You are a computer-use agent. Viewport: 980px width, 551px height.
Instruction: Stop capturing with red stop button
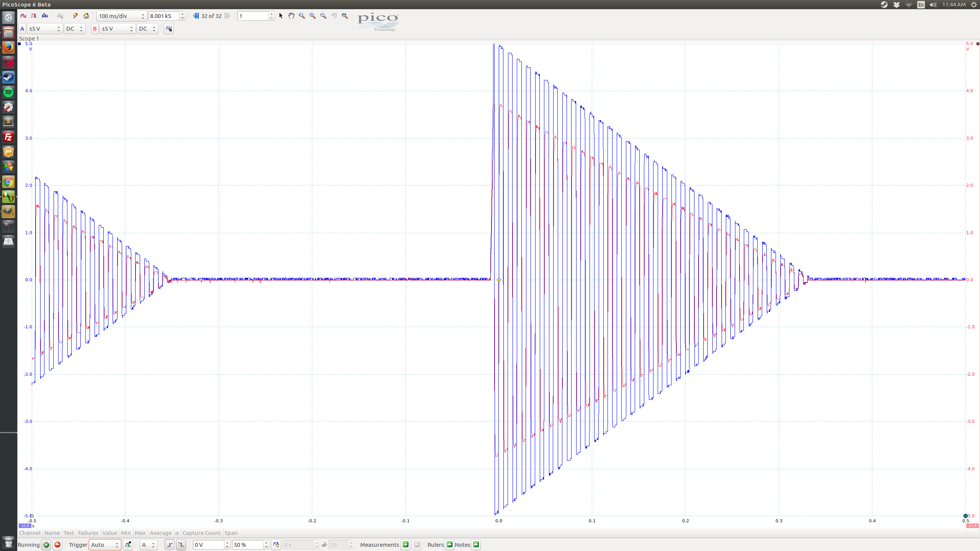click(x=57, y=544)
